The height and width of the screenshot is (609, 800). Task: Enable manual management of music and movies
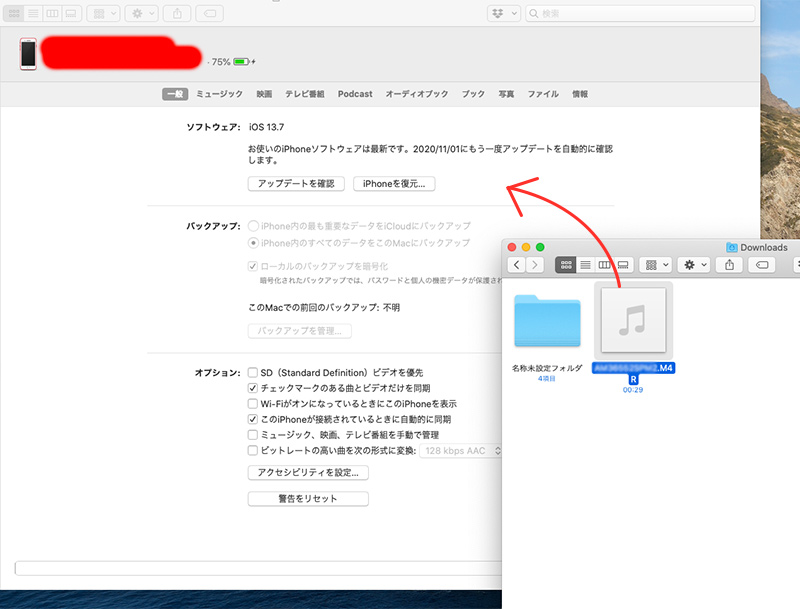(x=253, y=435)
